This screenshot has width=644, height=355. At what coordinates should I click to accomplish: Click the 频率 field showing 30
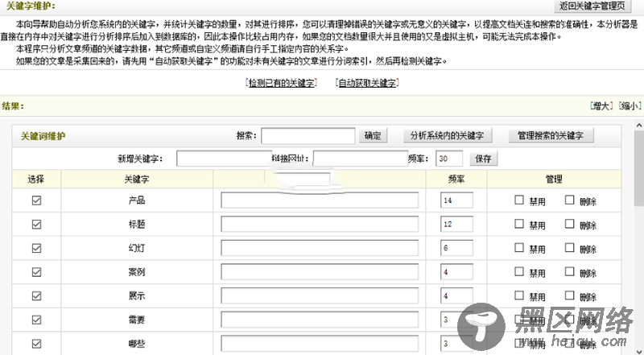pos(449,159)
